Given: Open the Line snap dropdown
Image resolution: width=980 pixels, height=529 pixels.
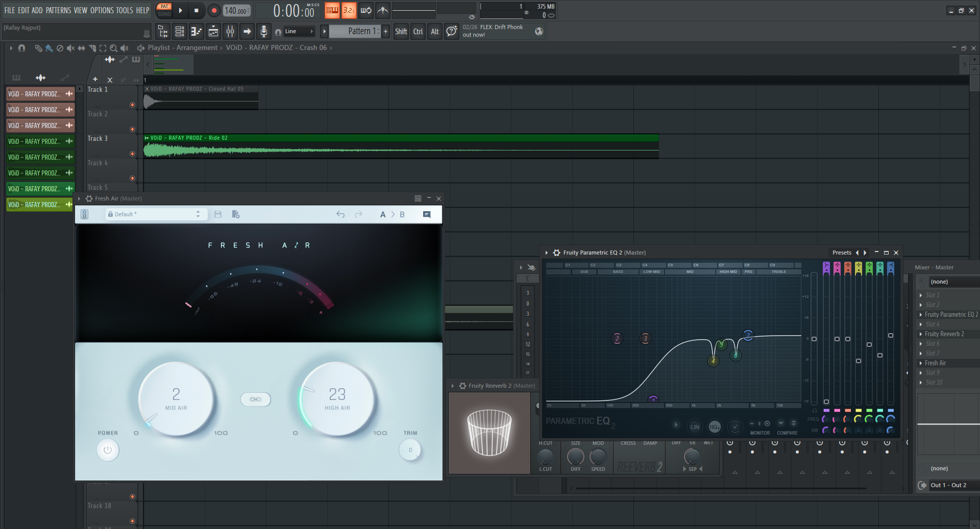Looking at the screenshot, I should click(x=300, y=32).
